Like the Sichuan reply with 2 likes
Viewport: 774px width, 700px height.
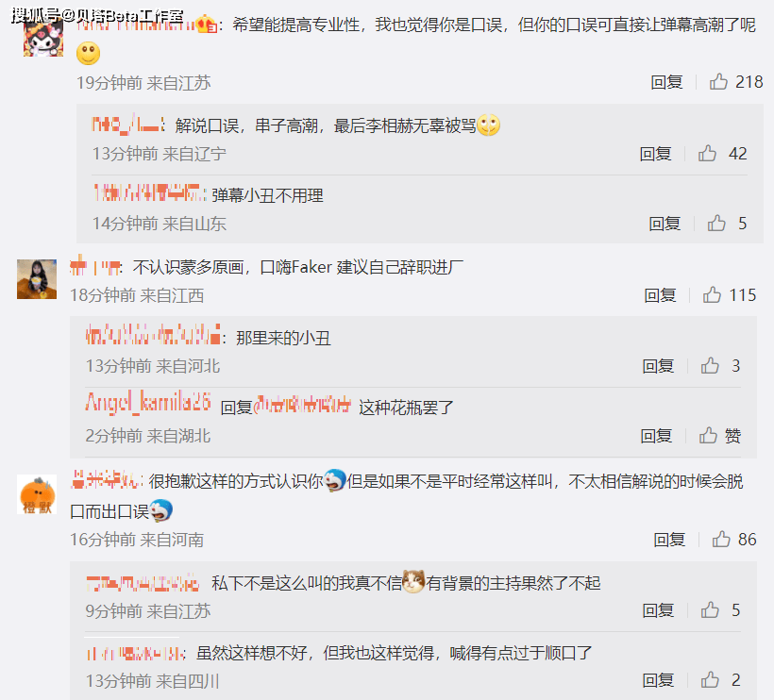coord(710,680)
